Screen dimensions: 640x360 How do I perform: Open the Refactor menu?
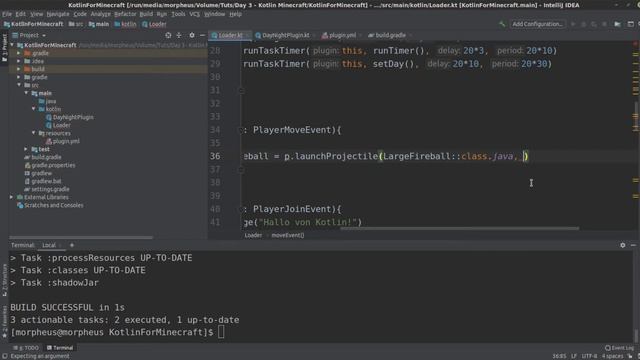pos(125,14)
